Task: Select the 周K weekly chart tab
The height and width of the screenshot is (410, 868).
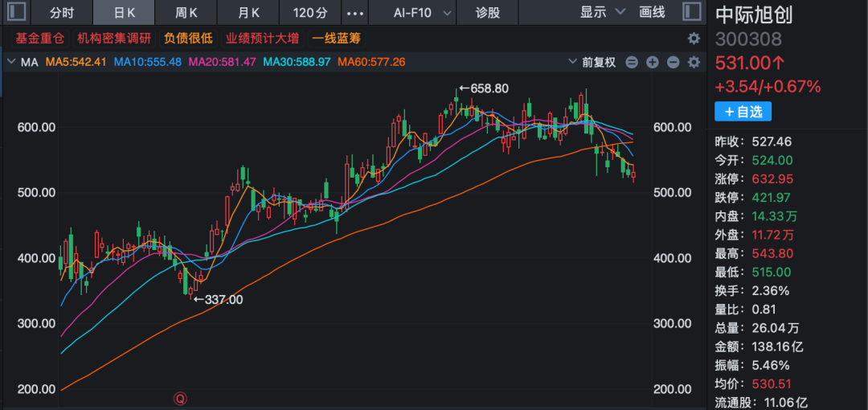Action: pos(187,12)
